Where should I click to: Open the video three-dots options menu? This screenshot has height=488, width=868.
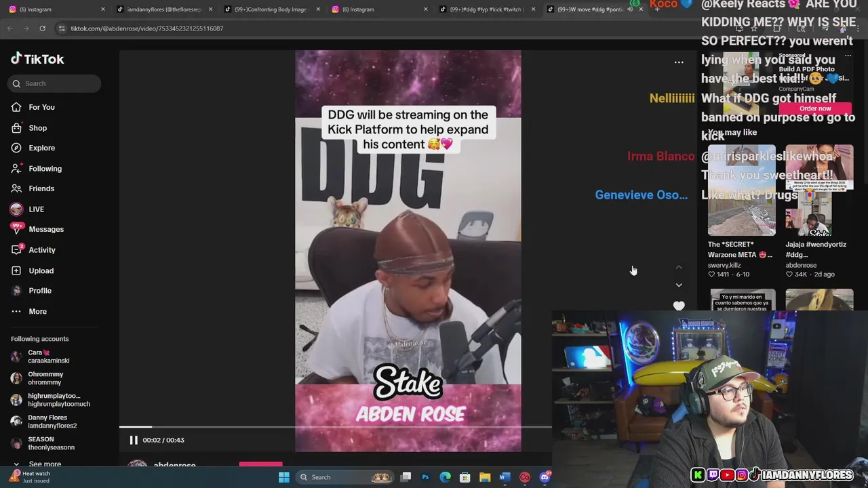click(679, 62)
